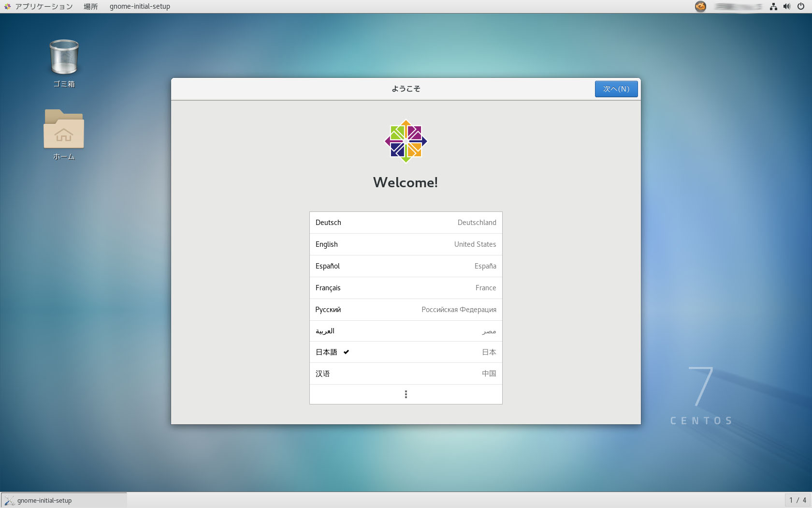Open the ゴミ箱 trash icon on desktop
This screenshot has height=508, width=812.
click(x=64, y=63)
